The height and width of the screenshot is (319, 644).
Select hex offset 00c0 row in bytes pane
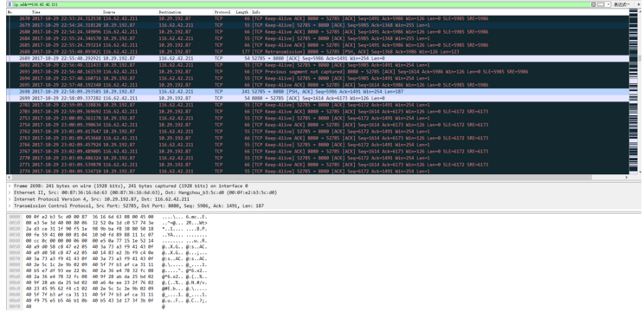point(107,289)
